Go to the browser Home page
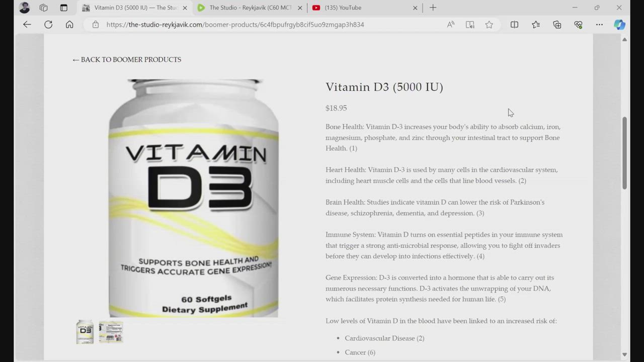Image resolution: width=644 pixels, height=362 pixels. click(69, 25)
